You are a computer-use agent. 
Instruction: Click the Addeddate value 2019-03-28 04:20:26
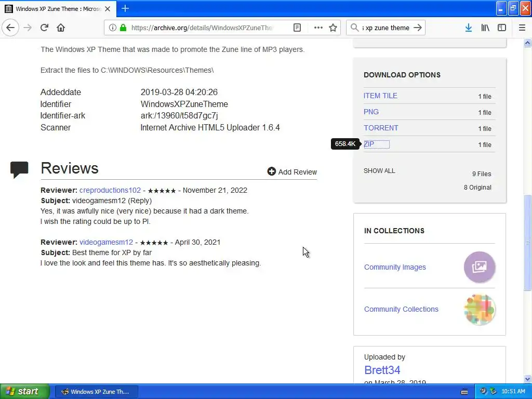179,92
